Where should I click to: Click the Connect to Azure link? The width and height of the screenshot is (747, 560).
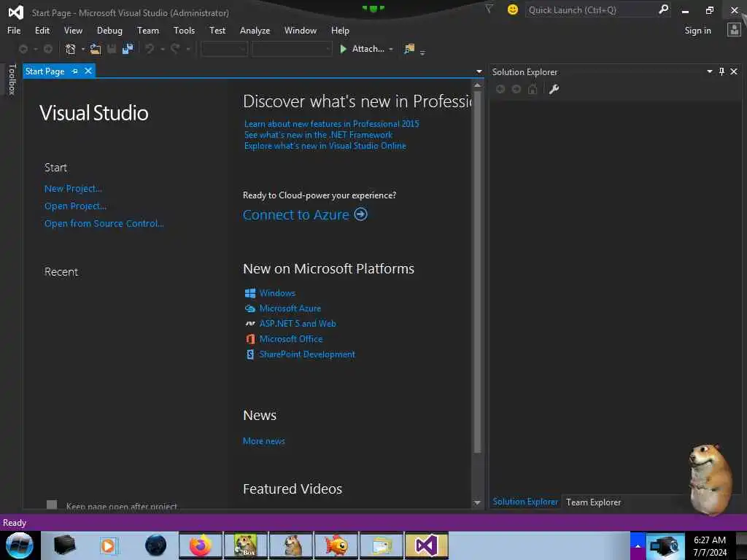point(296,215)
